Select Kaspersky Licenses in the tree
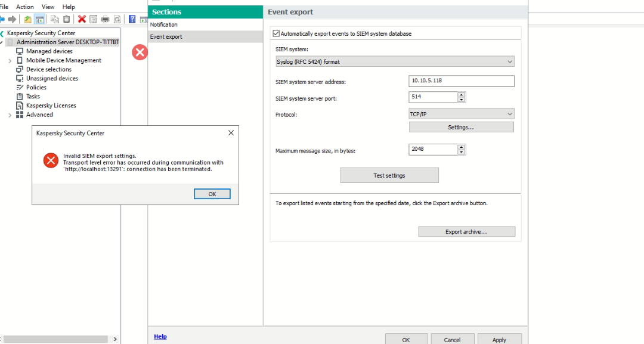 point(51,106)
